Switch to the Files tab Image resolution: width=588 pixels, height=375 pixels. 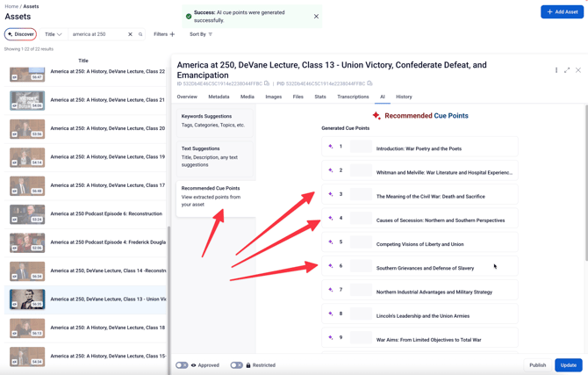point(298,97)
